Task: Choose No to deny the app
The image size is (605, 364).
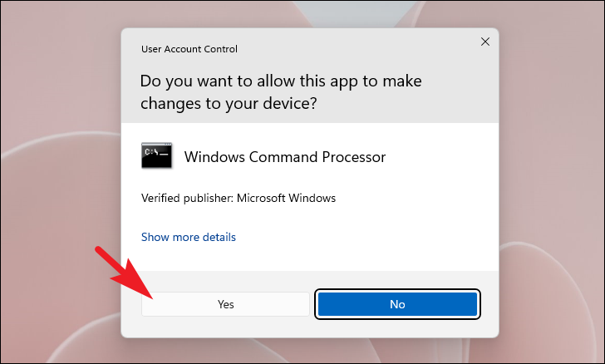Action: pyautogui.click(x=397, y=304)
